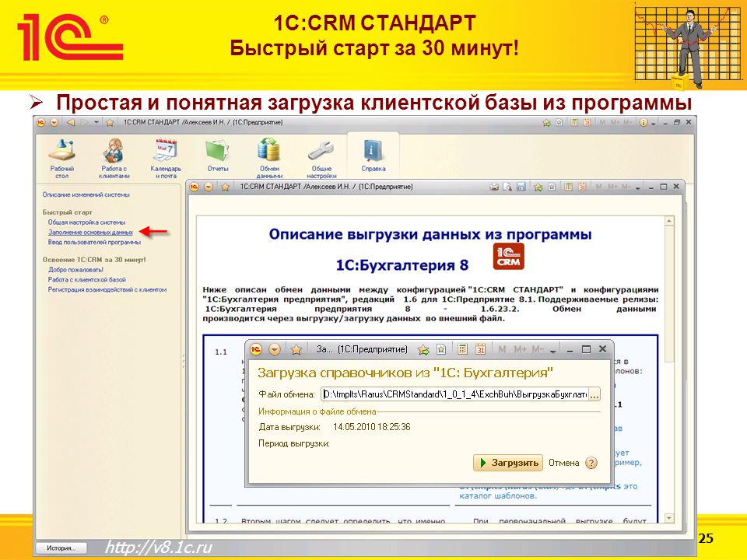Viewport: 747px width, 560px height.
Task: Click favorites star in main window title bar
Action: 110,122
